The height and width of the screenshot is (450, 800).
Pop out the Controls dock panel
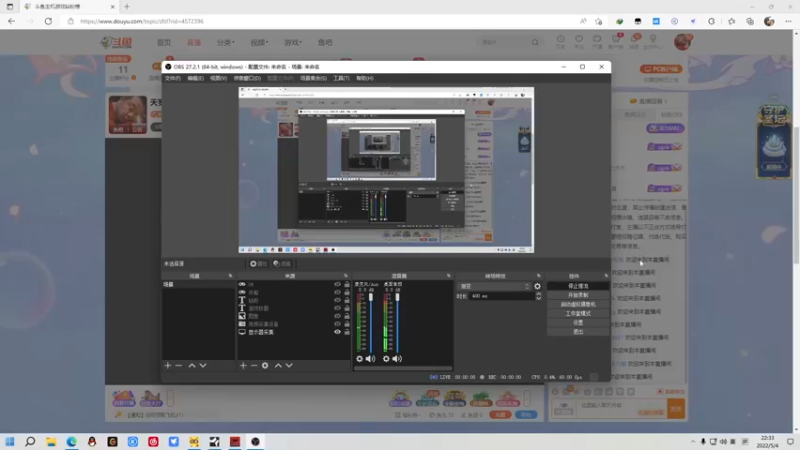[606, 276]
